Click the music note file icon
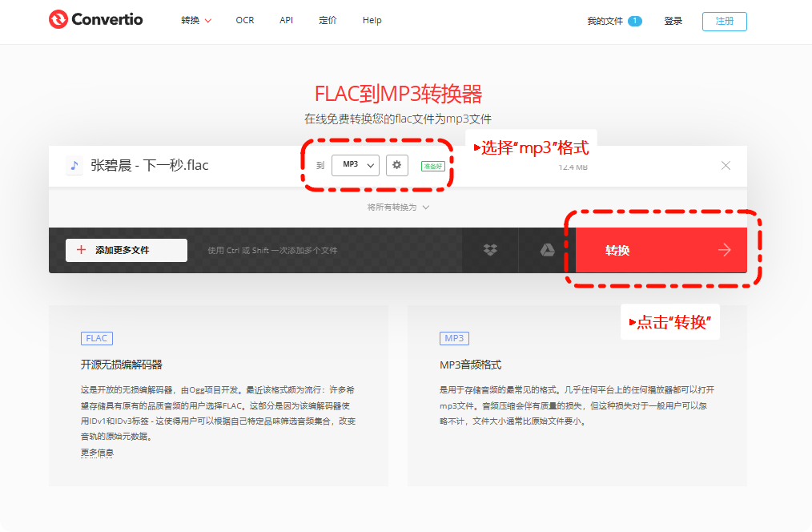 pyautogui.click(x=74, y=166)
